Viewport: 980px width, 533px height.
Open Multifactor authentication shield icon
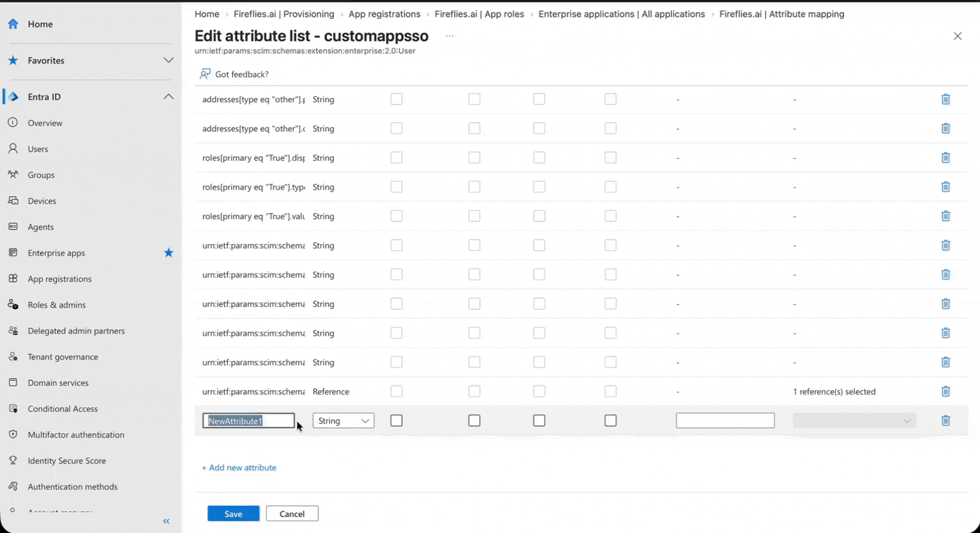(x=13, y=434)
